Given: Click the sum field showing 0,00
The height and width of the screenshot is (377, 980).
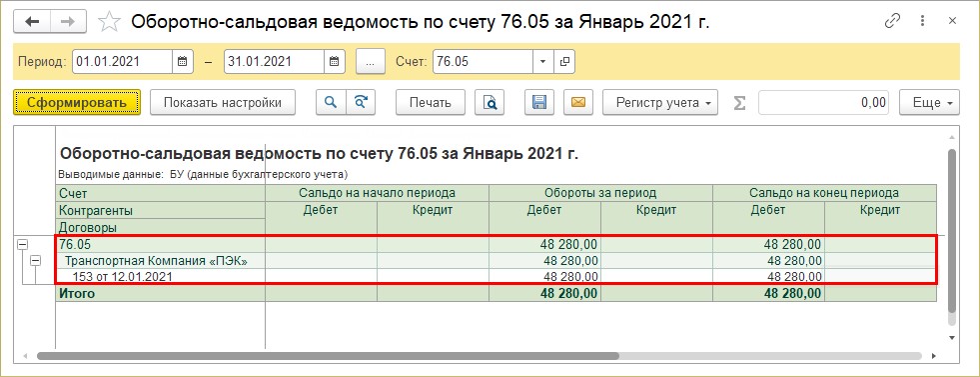Looking at the screenshot, I should click(824, 103).
